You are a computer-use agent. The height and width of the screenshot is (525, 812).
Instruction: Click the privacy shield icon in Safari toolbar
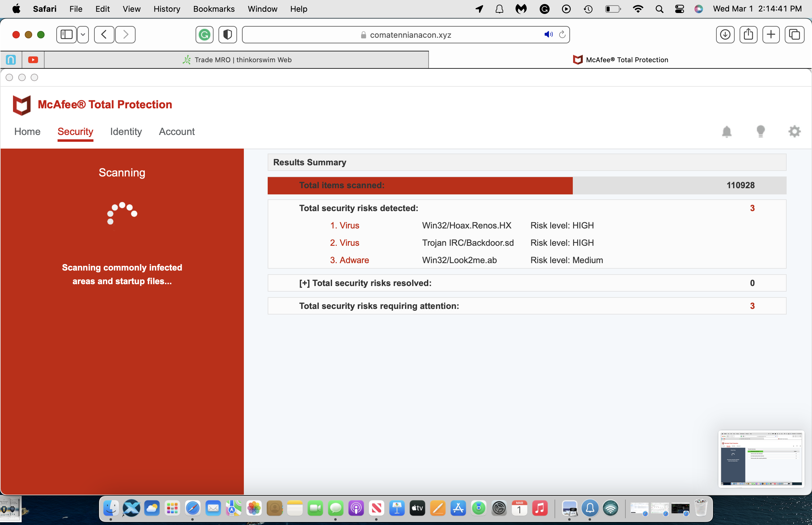[x=228, y=35]
